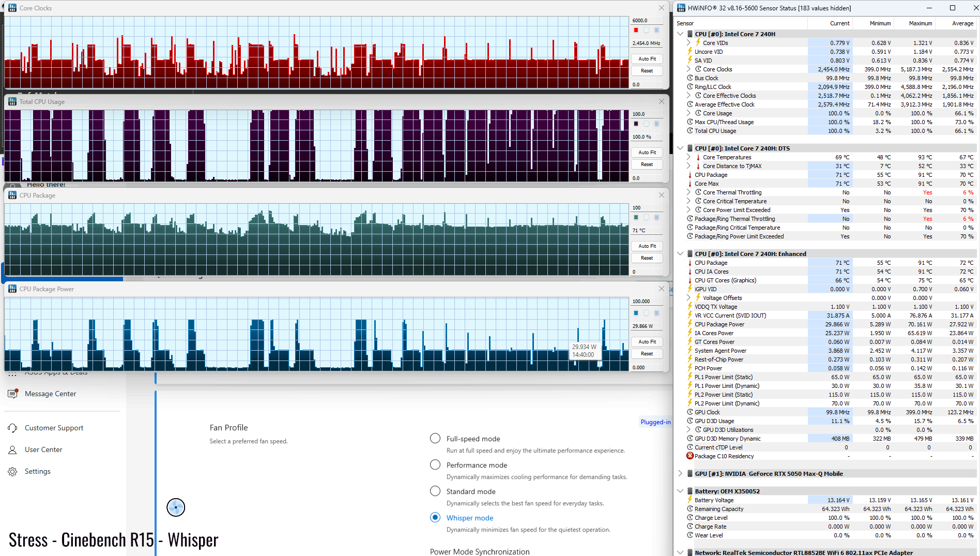Image resolution: width=980 pixels, height=556 pixels.
Task: Close the CPU Package graph window
Action: tap(662, 196)
